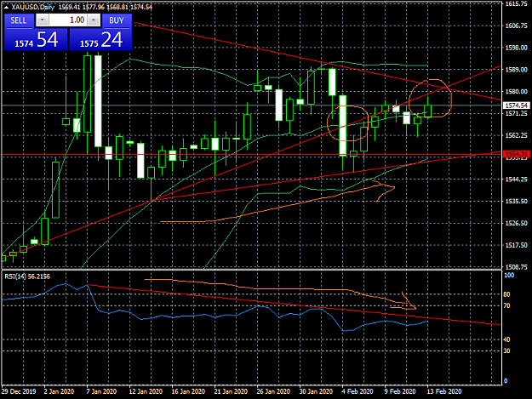This screenshot has width=532, height=399.
Task: Click the 1598.00 price axis label
Action: (x=517, y=48)
